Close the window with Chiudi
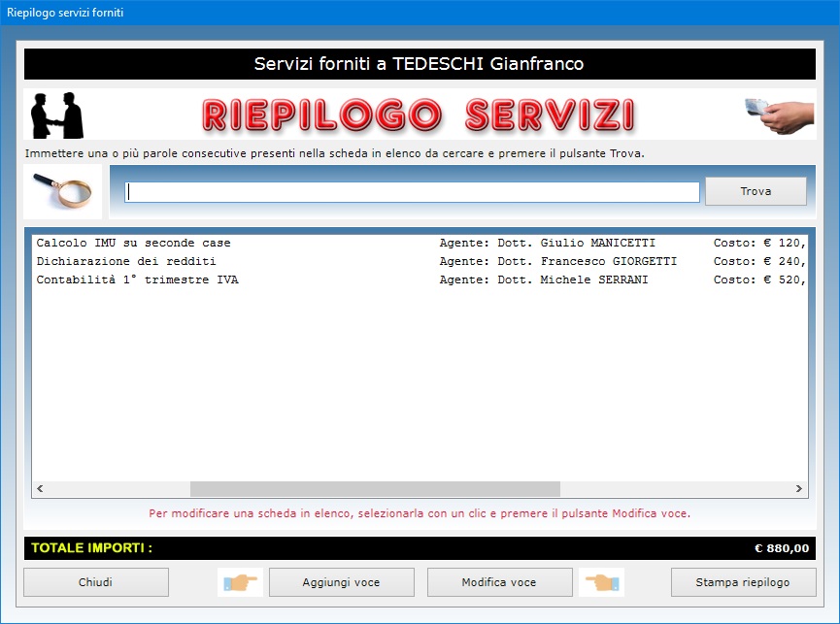The height and width of the screenshot is (624, 840). click(96, 582)
